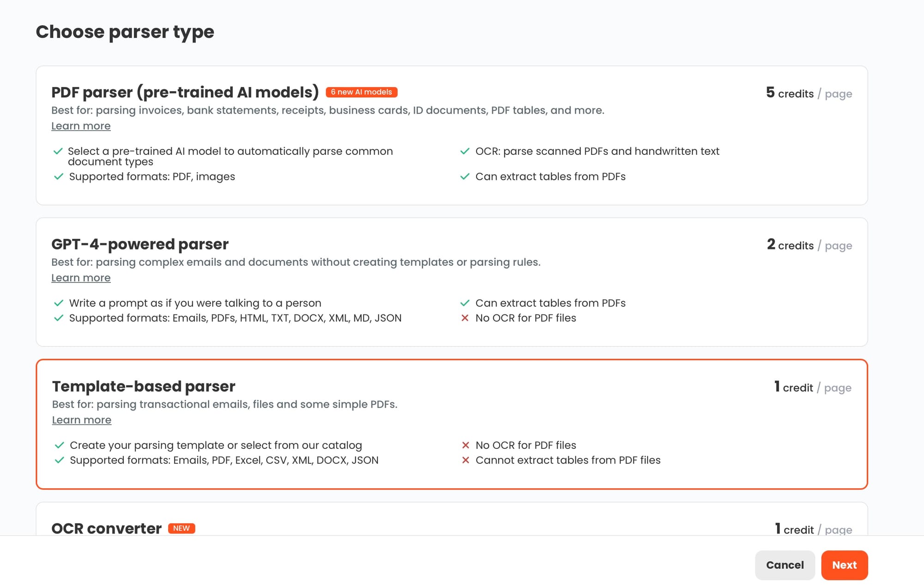Click the '6 new AI models' badge
924x588 pixels.
361,92
